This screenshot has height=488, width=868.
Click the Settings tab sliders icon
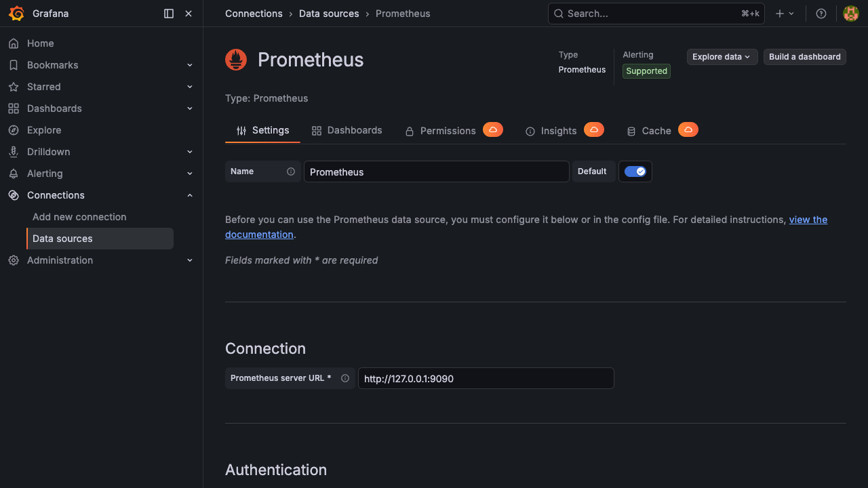tap(241, 131)
